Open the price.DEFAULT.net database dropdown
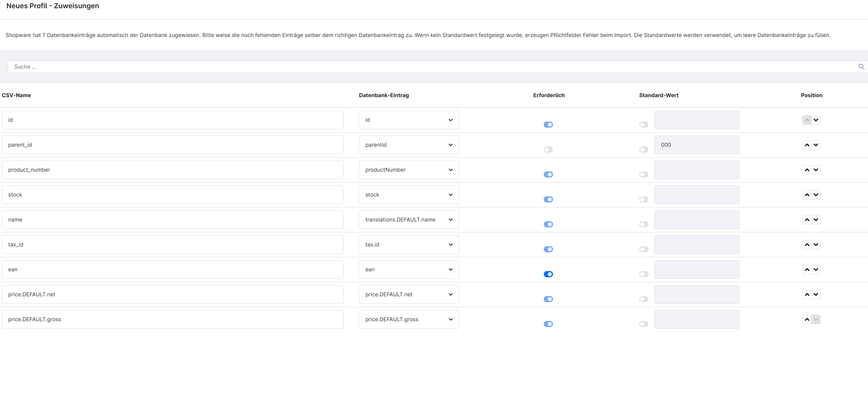 tap(408, 294)
